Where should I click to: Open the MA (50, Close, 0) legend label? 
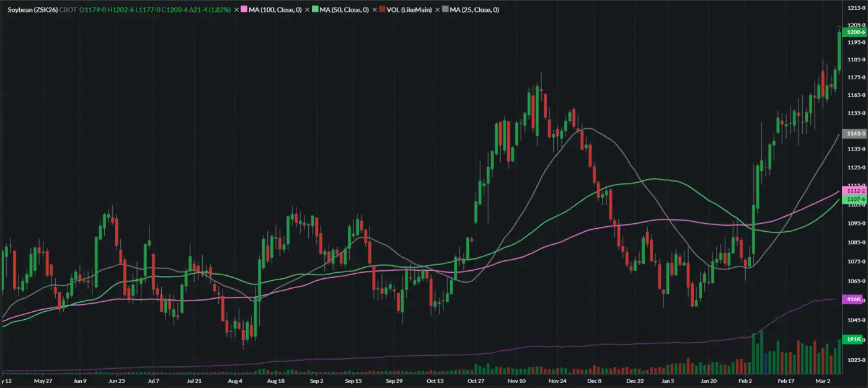point(345,10)
